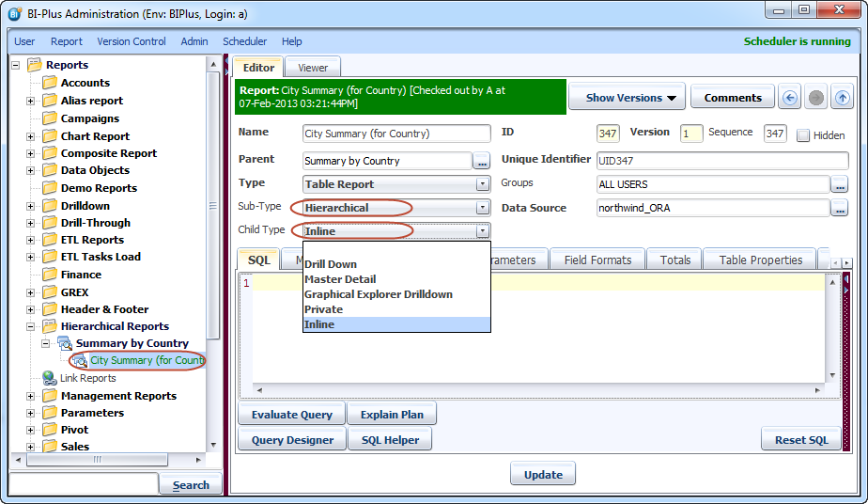Image resolution: width=868 pixels, height=504 pixels.
Task: Click the Summary by Country report icon
Action: coord(65,343)
